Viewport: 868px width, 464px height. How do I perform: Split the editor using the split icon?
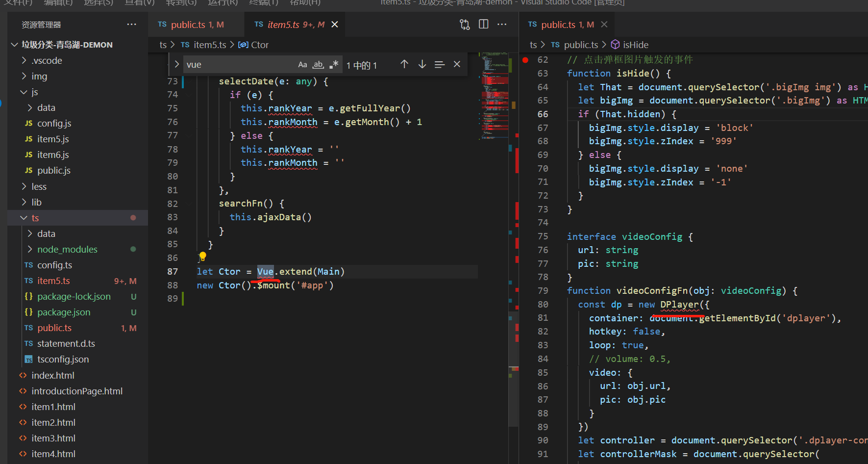pos(483,24)
